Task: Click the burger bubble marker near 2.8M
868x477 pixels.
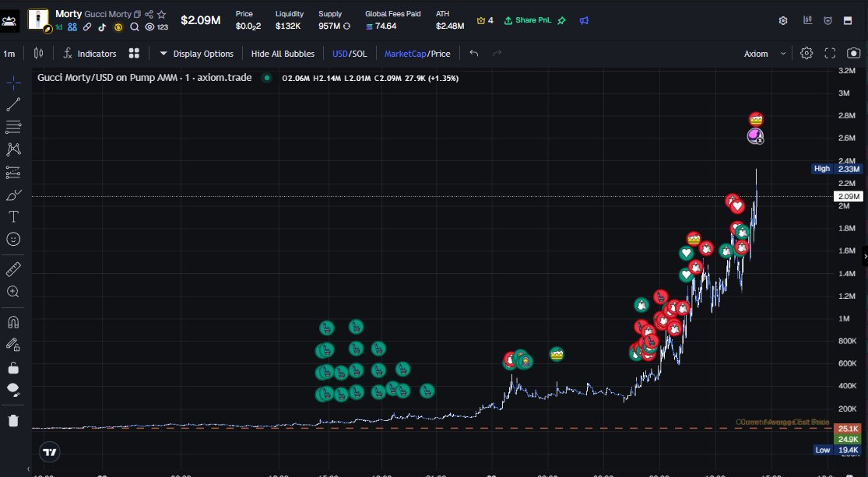Action: (x=756, y=120)
